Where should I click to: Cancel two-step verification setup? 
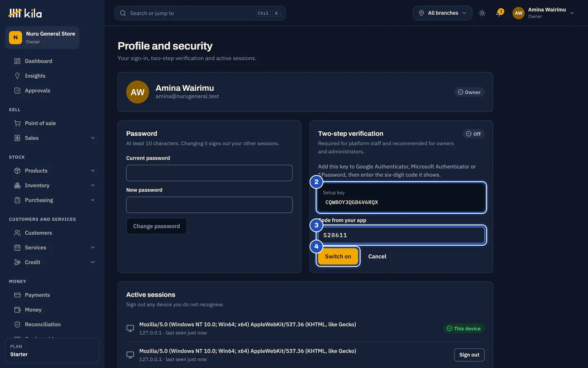click(377, 256)
